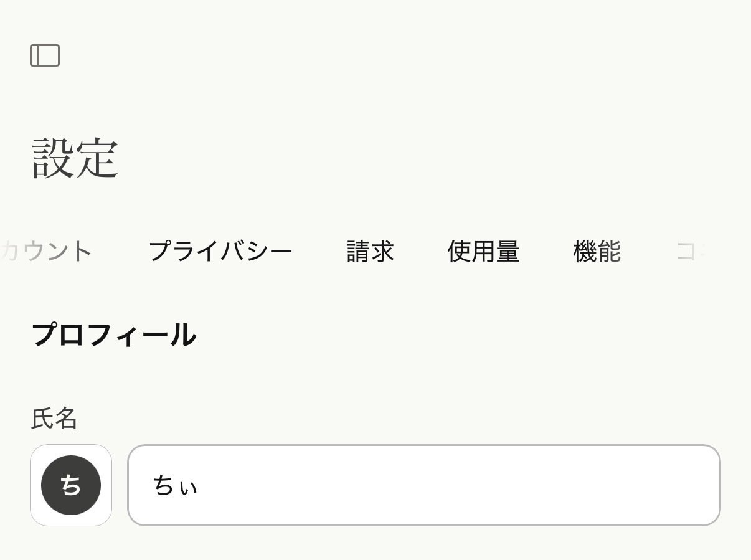Switch to the プライバシー tab
The height and width of the screenshot is (560, 751).
pos(221,251)
